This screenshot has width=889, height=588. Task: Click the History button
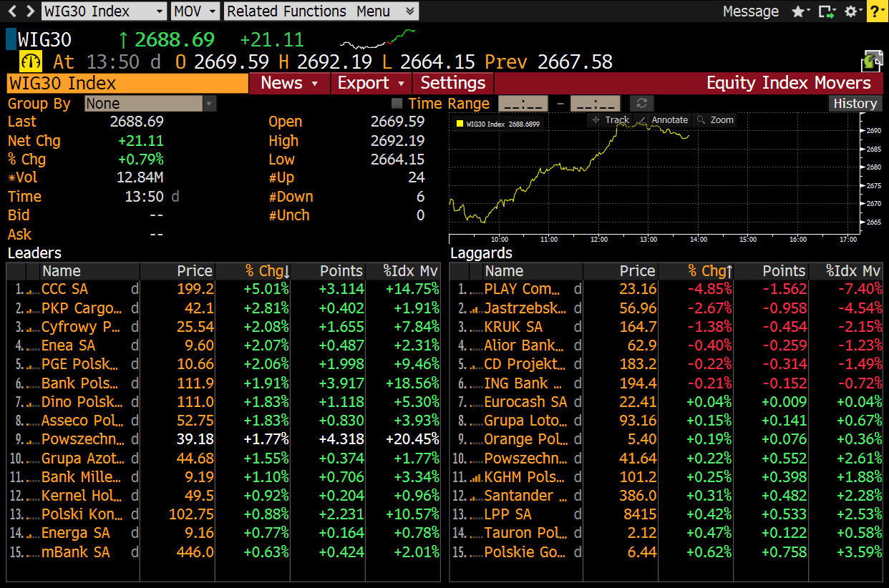(x=855, y=104)
